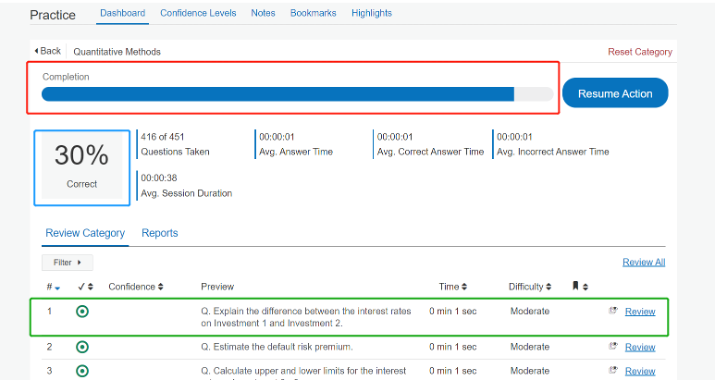Click the green status icon for question 3

click(x=82, y=371)
